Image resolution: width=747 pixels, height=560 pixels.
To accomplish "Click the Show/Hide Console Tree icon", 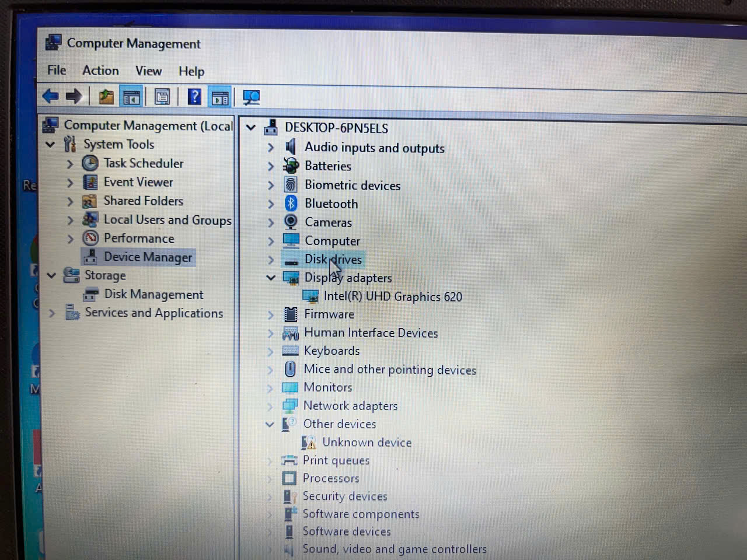I will point(132,97).
